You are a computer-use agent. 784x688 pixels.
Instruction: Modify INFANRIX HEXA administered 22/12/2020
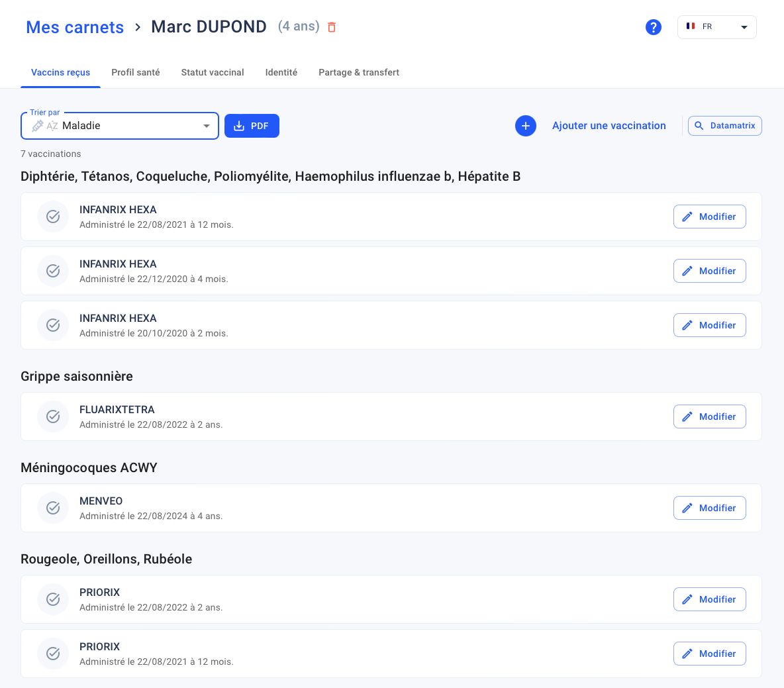709,271
